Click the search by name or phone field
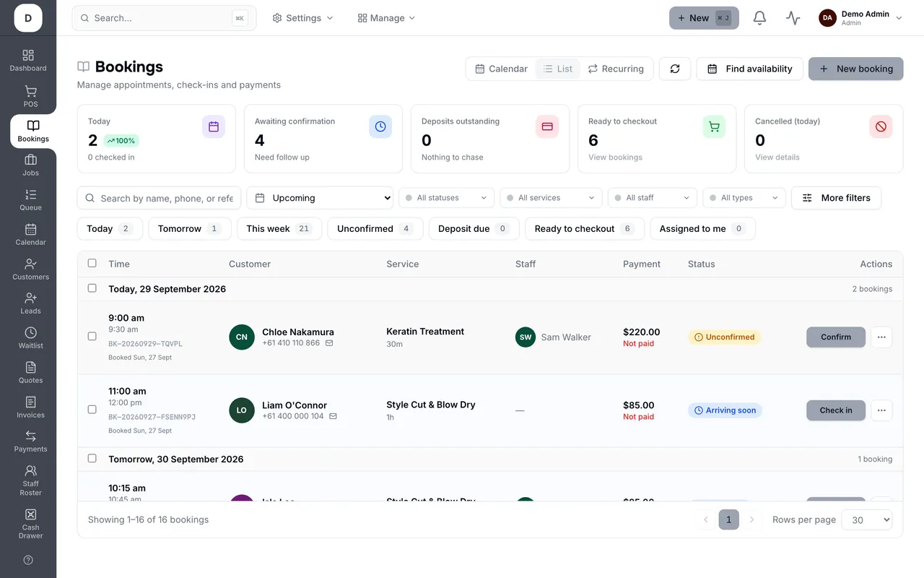The width and height of the screenshot is (924, 578). (x=160, y=198)
